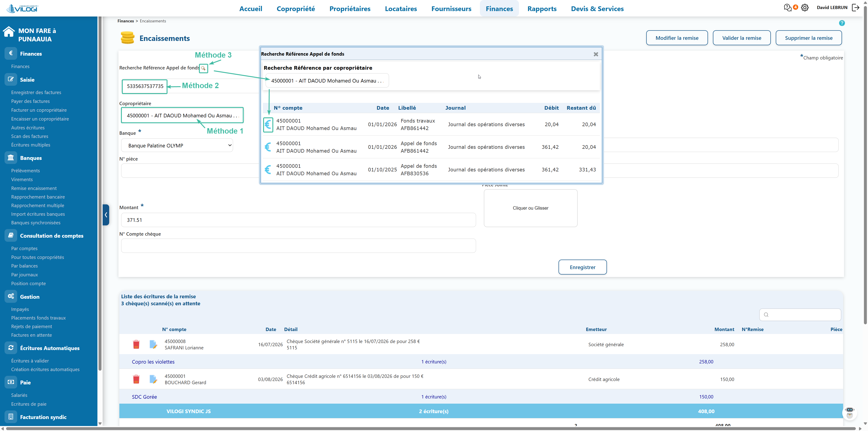Open the Copropriété top menu
The width and height of the screenshot is (868, 431).
tap(295, 9)
